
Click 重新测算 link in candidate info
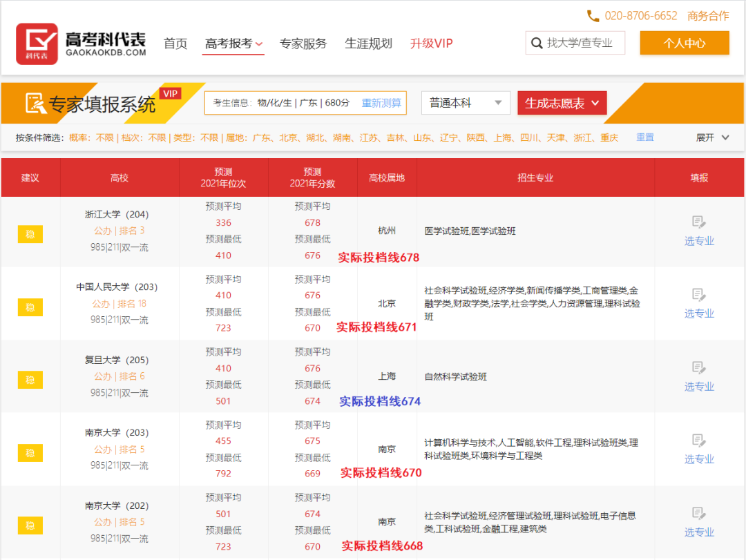tap(381, 103)
